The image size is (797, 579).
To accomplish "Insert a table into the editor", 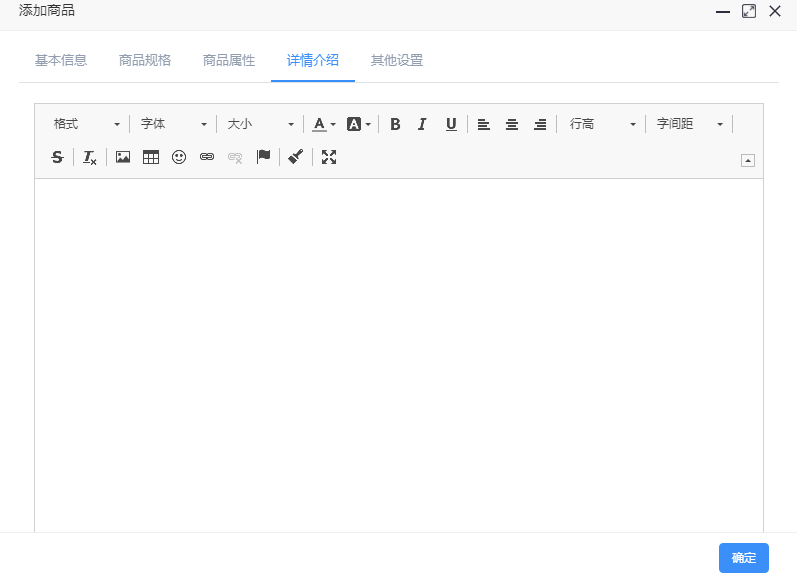I will pos(151,157).
